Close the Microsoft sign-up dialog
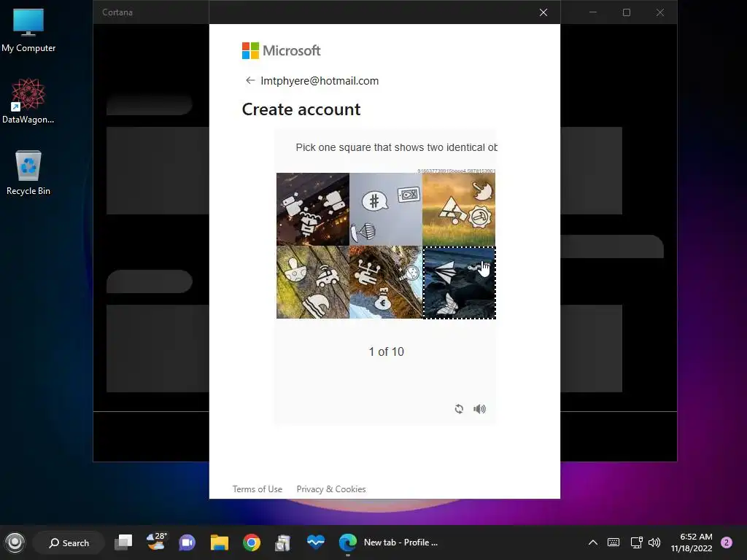 point(543,12)
